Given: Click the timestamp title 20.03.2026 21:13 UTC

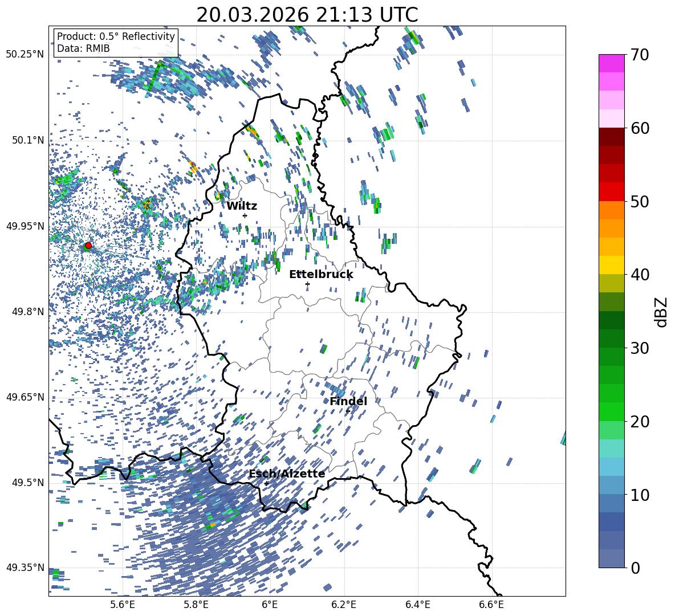Looking at the screenshot, I should pos(307,15).
